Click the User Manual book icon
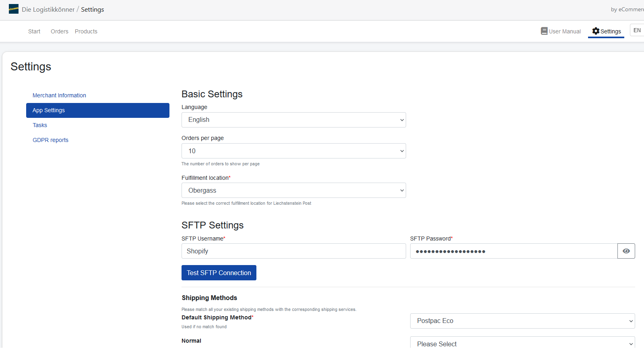The image size is (644, 362). click(544, 31)
